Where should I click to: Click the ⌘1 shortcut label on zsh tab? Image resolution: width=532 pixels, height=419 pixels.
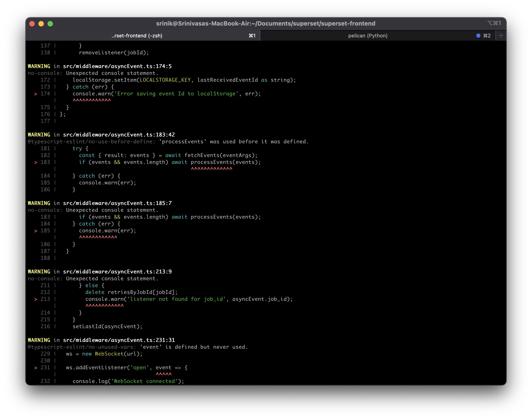point(252,36)
